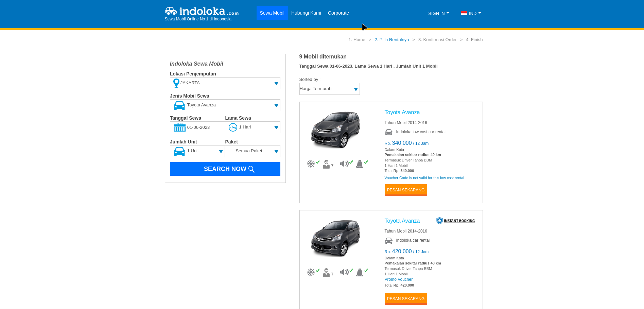Screen dimensions: 644x309
Task: Click the SEARCH NOW button
Action: click(225, 169)
